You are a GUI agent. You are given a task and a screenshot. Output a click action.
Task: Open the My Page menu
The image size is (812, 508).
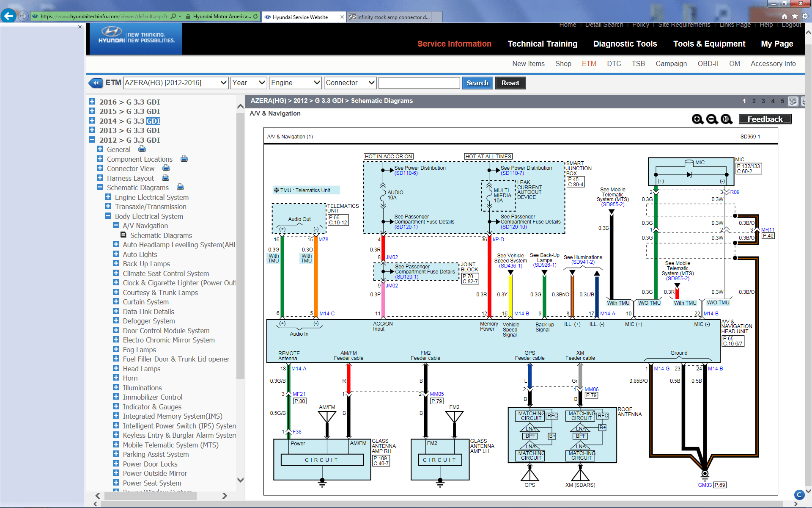coord(777,44)
